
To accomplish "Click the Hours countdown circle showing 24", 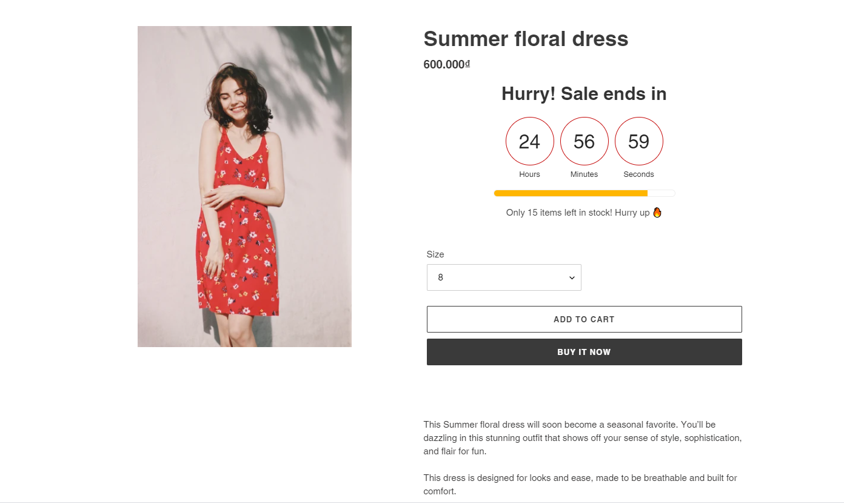I will pos(529,141).
